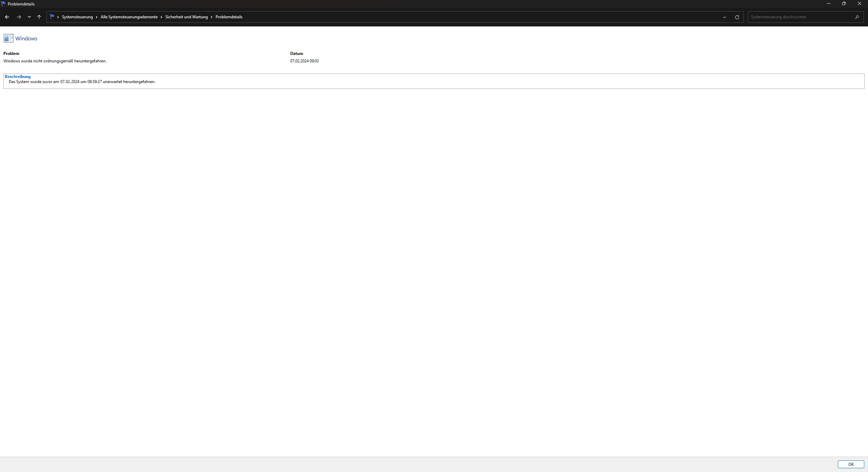Screen dimensions: 868x476
Task: Open recent locations dropdown arrow
Action: (x=29, y=17)
